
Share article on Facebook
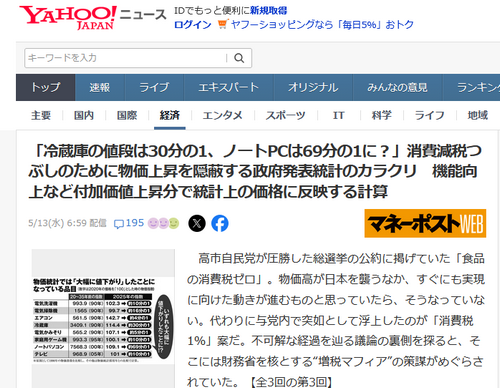220,223
